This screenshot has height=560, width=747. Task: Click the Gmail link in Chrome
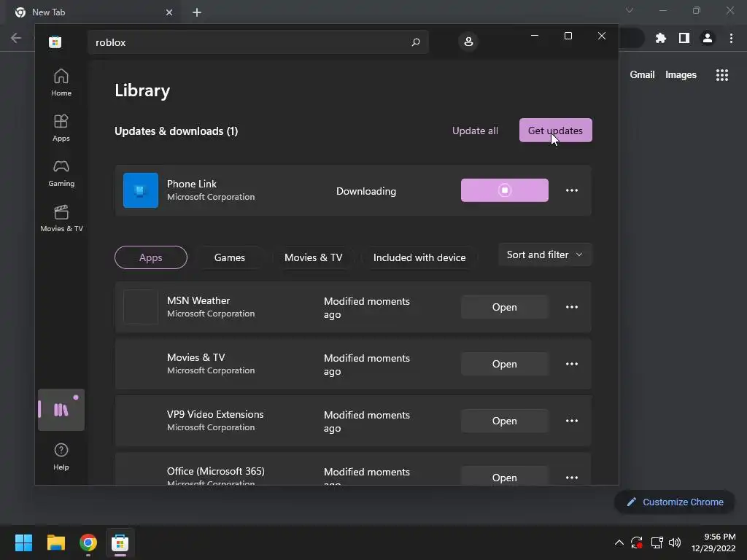(x=642, y=75)
